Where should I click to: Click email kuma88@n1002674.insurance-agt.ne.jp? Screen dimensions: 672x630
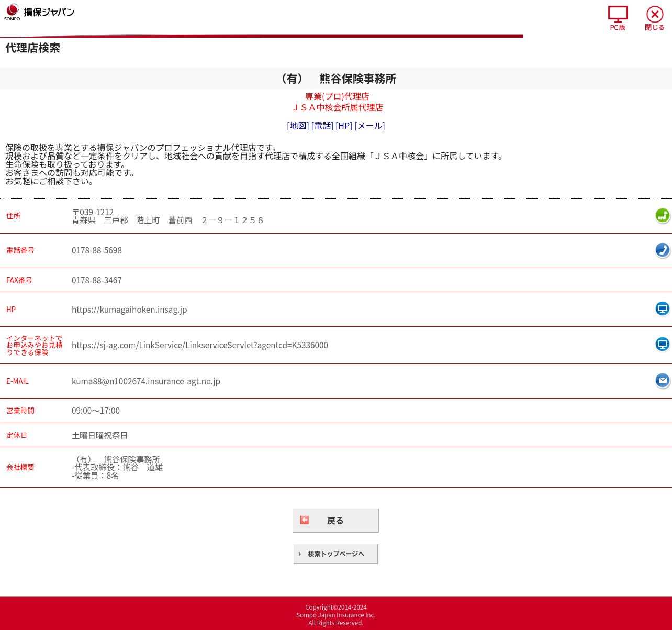click(146, 381)
